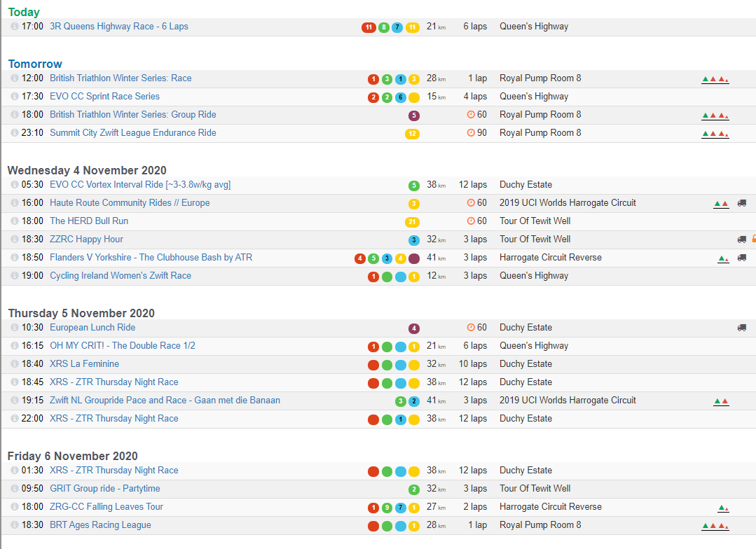This screenshot has width=756, height=549.
Task: Click info icon beside 3R Queens Highway Race
Action: coord(15,27)
